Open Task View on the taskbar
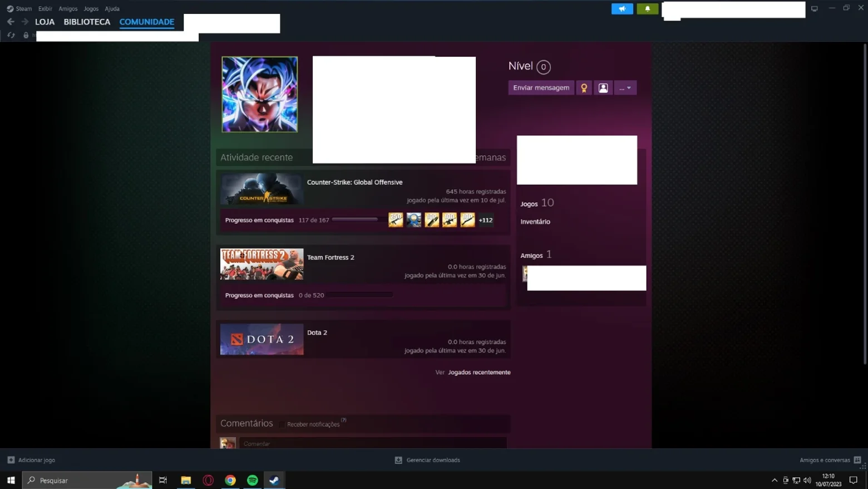868x489 pixels. coord(163,480)
